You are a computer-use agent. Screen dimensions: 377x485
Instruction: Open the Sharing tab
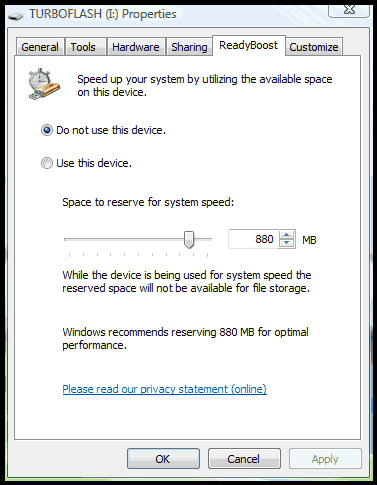pyautogui.click(x=189, y=47)
